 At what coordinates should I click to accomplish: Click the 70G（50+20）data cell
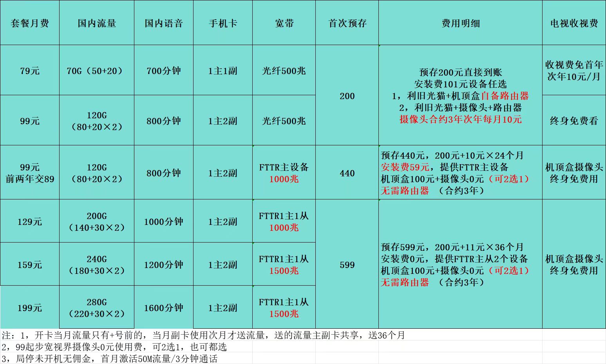pos(96,71)
